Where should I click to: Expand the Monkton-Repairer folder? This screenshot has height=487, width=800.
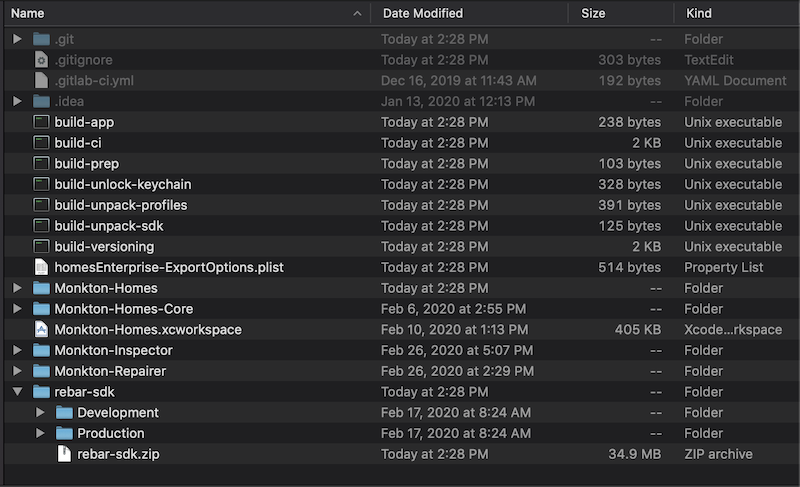pyautogui.click(x=17, y=371)
